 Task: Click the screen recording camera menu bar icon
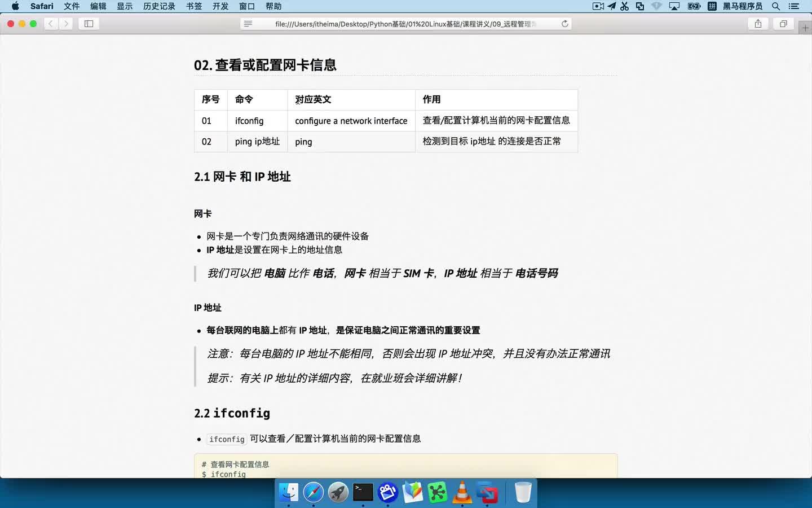[598, 6]
